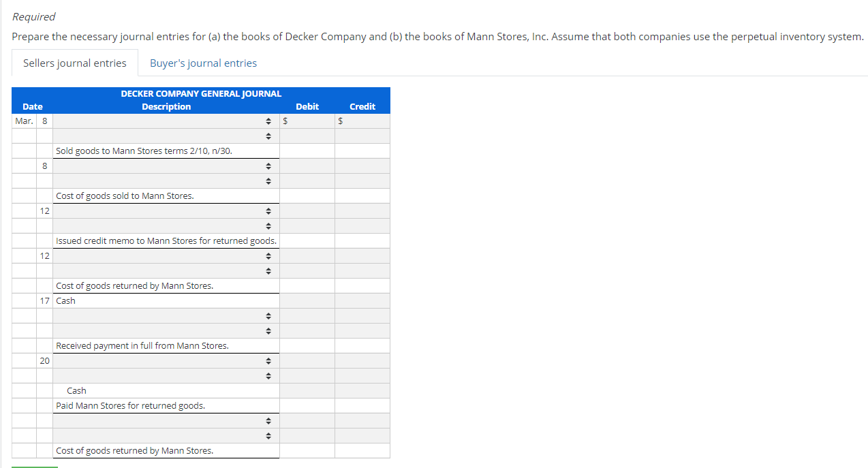Viewport: 868px width, 468px height.
Task: Open the first dropdown of the final journal entry
Action: tap(268, 420)
